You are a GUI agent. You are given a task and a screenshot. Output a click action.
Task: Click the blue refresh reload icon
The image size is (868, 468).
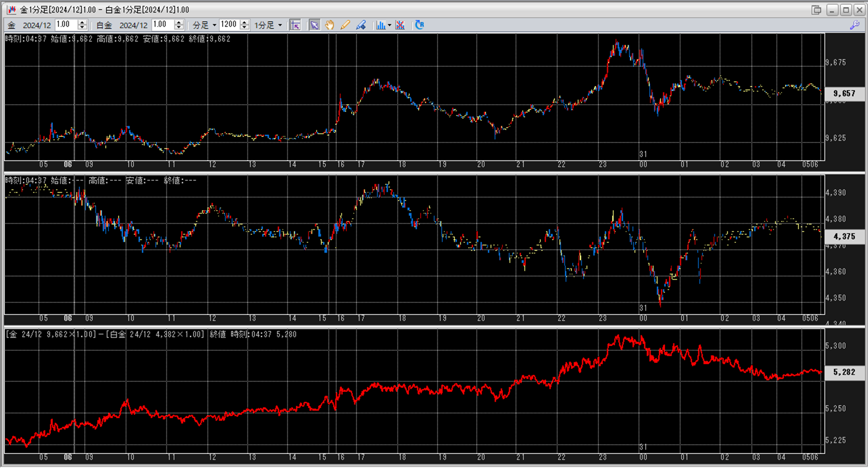[419, 25]
